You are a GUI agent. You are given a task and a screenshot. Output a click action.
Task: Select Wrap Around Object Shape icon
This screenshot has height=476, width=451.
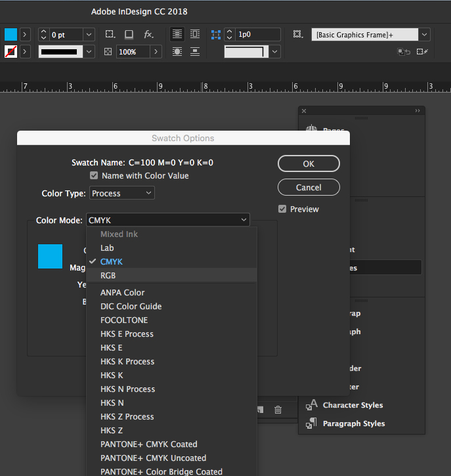[177, 52]
